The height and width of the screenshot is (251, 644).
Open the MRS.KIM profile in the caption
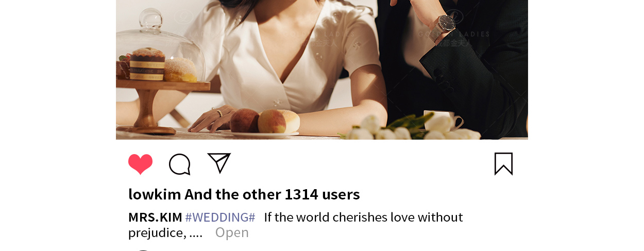155,217
